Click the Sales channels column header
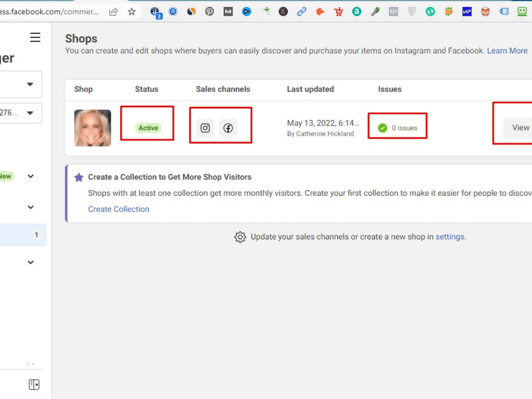Image resolution: width=532 pixels, height=399 pixels. (x=223, y=89)
